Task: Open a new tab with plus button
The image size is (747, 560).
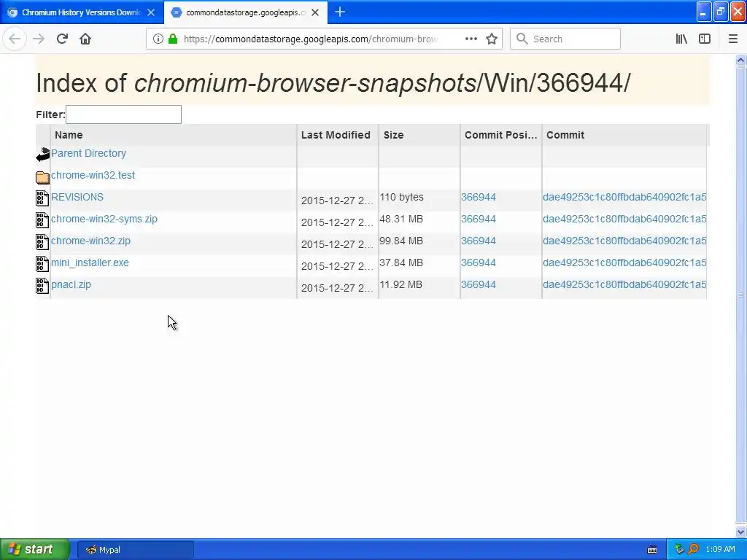Action: 340,12
